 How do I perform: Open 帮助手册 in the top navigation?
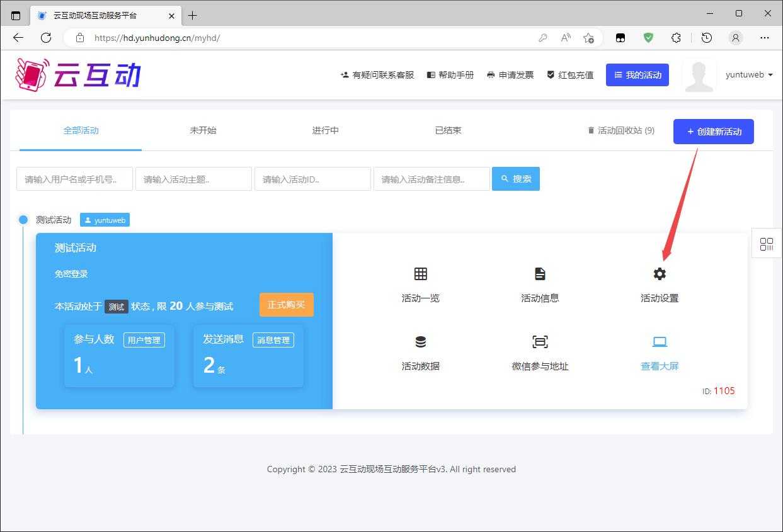(x=450, y=75)
